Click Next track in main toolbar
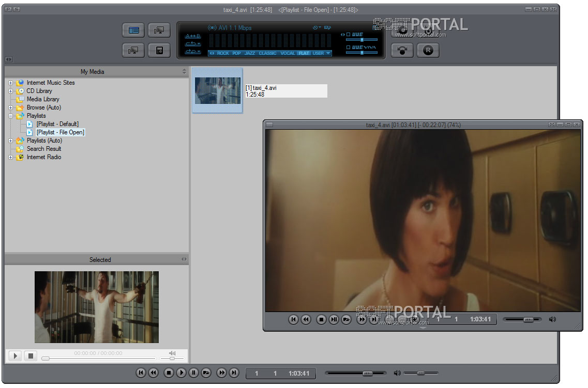Image resolution: width=588 pixels, height=388 pixels. [x=234, y=373]
